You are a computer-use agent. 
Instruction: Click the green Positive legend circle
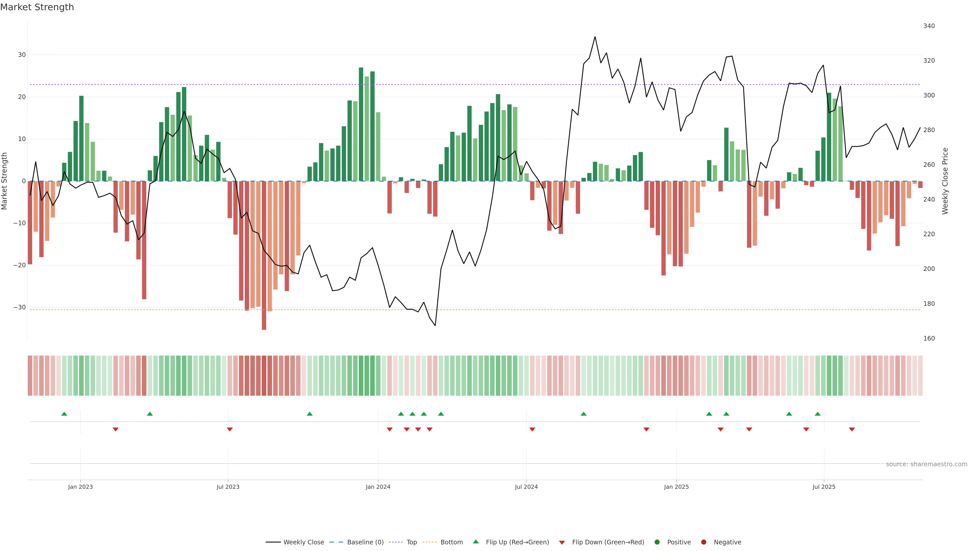click(657, 542)
